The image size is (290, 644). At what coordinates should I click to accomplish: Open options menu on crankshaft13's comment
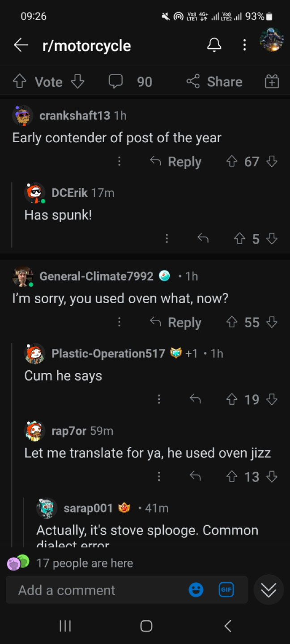tap(119, 161)
